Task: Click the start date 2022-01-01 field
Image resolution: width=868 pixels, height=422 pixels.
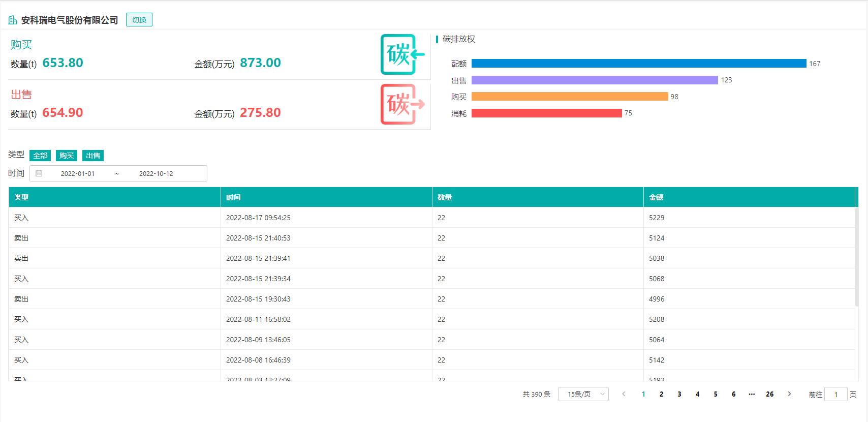Action: point(78,173)
